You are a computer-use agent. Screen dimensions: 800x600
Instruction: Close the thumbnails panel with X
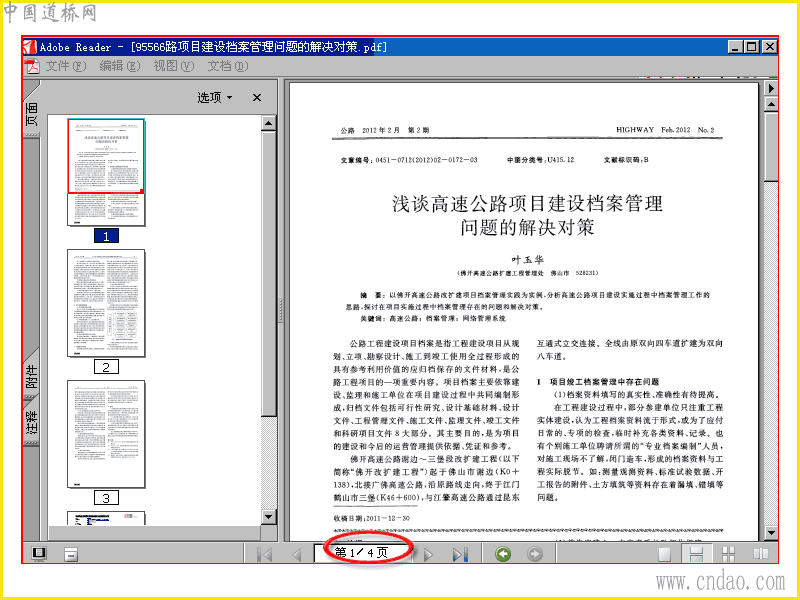[x=257, y=97]
